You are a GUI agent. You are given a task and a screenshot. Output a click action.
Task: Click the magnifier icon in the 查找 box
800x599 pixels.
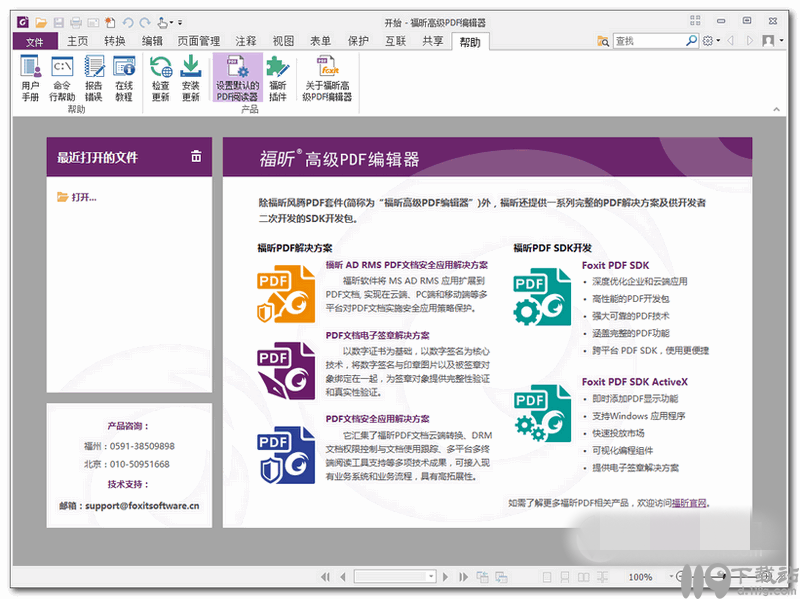click(691, 40)
